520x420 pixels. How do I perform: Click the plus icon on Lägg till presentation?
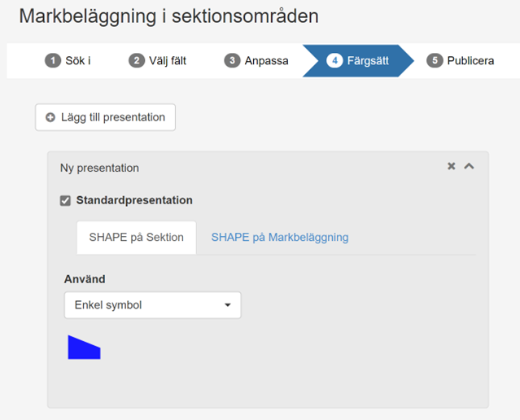click(x=50, y=118)
